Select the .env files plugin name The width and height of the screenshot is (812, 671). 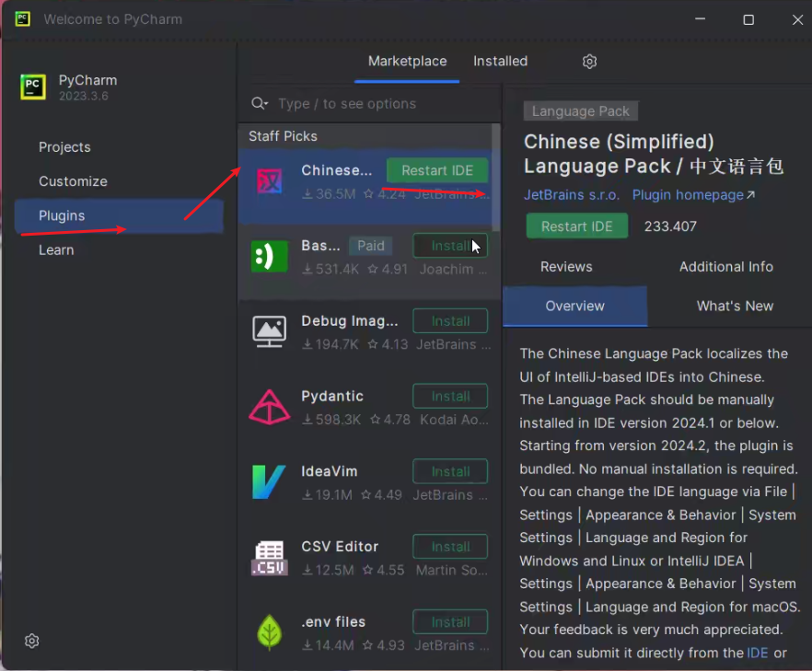[x=333, y=622]
